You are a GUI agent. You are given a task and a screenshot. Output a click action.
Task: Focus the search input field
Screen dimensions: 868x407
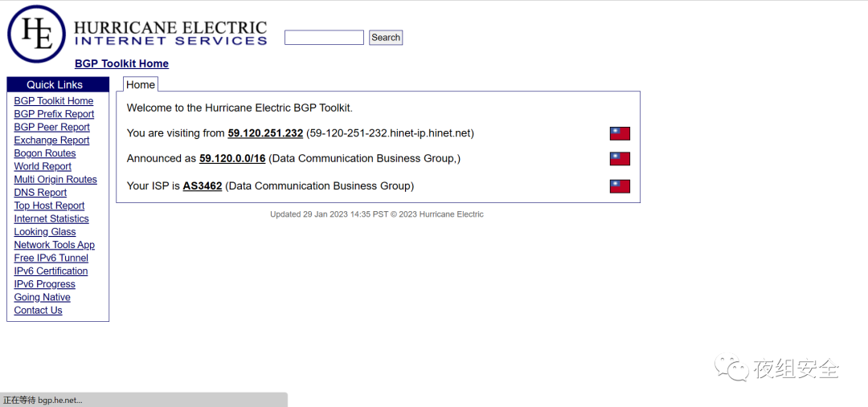[x=324, y=38]
